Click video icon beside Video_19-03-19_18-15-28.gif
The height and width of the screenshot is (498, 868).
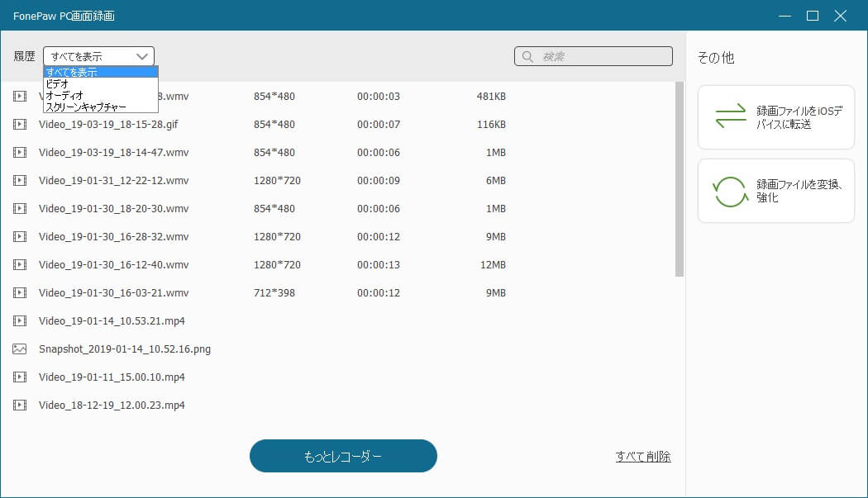pos(20,125)
